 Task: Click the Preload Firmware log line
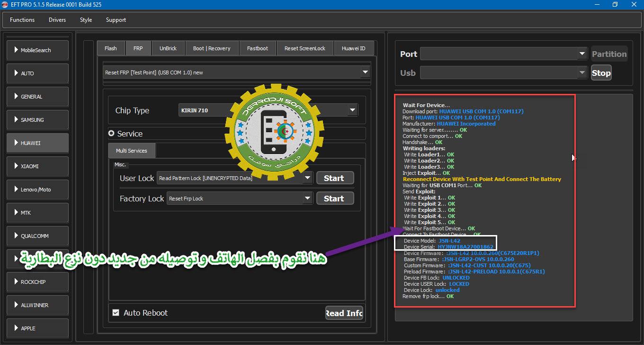click(x=474, y=272)
